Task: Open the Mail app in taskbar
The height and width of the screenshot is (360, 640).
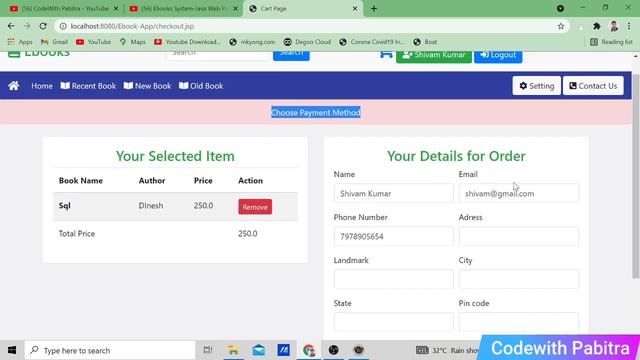Action: [x=258, y=350]
